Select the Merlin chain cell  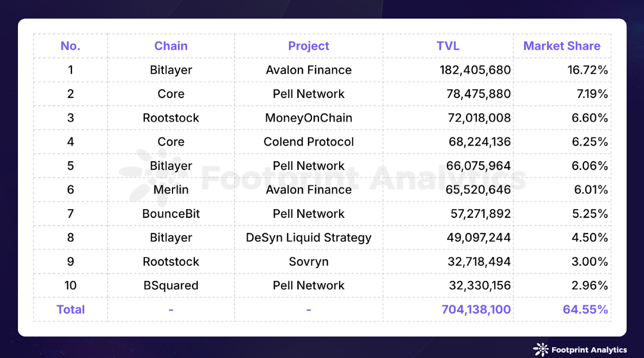[x=171, y=190]
